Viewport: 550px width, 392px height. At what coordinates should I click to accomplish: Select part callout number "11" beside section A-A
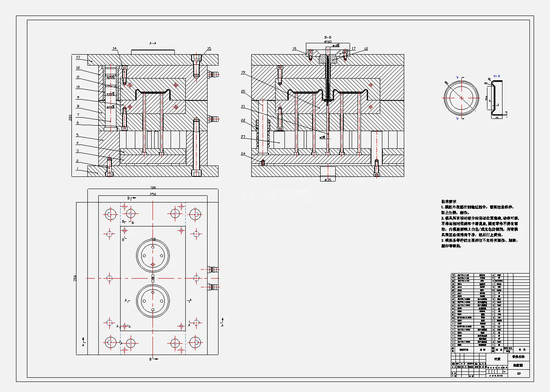click(x=78, y=77)
